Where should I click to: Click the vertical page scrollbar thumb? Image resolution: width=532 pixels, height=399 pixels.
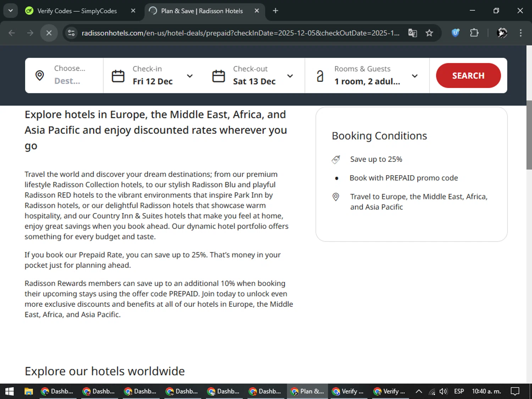(x=529, y=135)
